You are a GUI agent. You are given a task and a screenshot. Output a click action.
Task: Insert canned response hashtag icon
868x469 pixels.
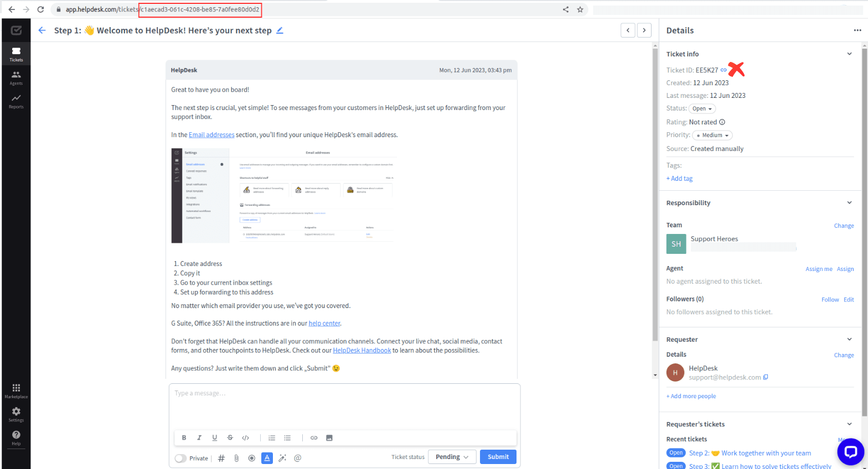point(221,458)
